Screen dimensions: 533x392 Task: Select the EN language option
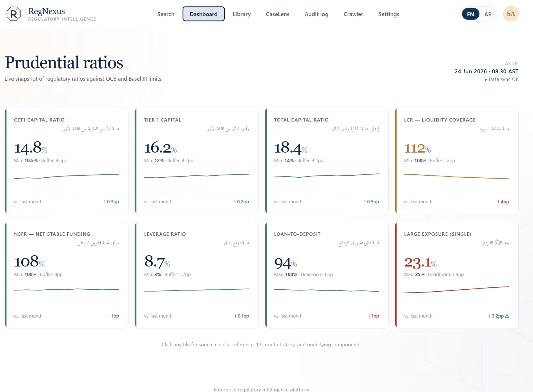point(470,14)
